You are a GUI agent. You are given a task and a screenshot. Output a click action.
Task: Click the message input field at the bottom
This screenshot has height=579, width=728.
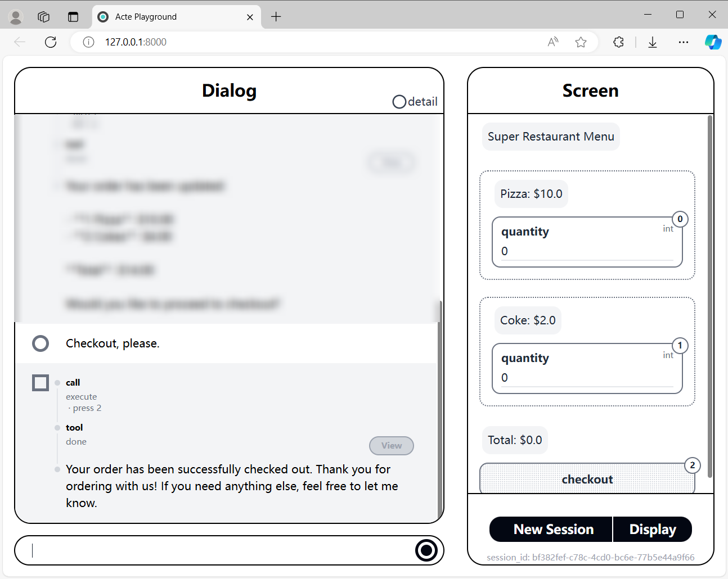tap(197, 550)
